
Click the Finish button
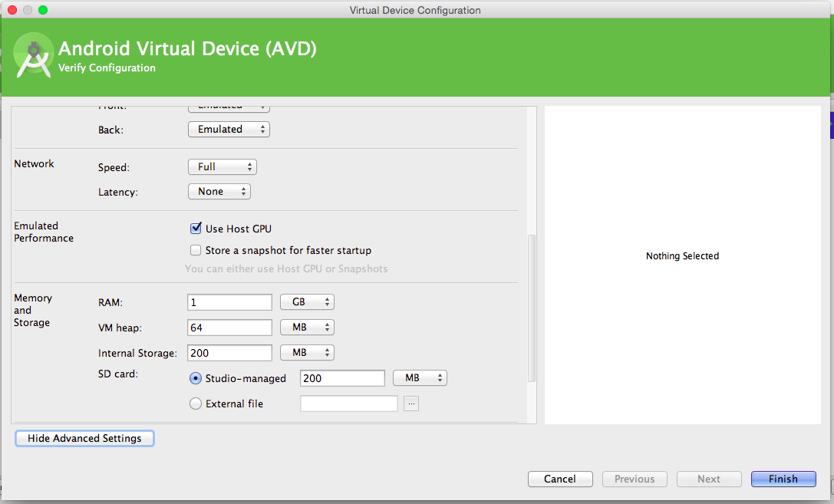coord(783,479)
